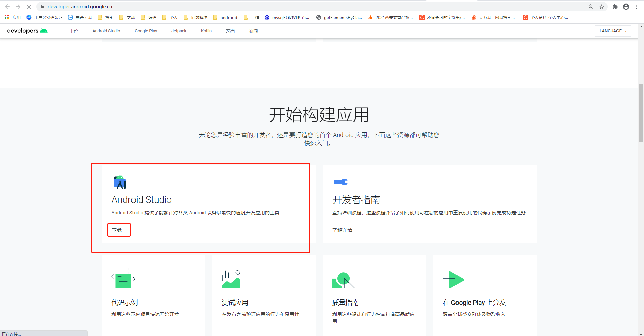Click the 下载 download link

tap(117, 230)
